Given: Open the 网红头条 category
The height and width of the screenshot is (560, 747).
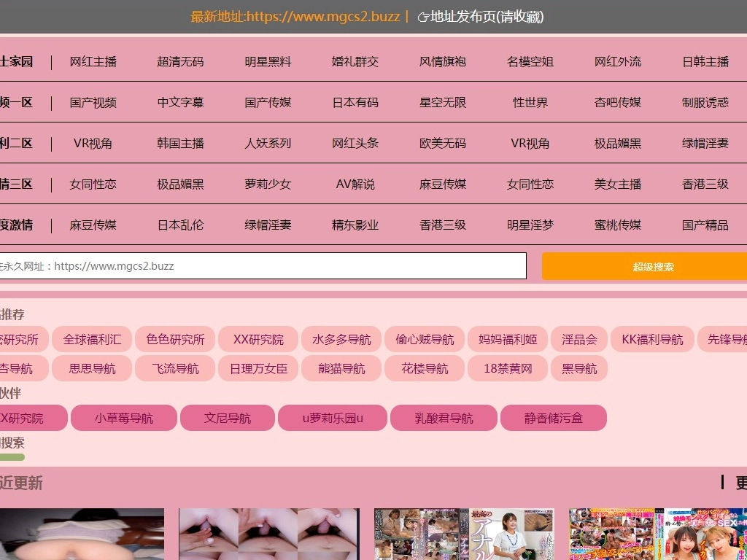Looking at the screenshot, I should [355, 144].
